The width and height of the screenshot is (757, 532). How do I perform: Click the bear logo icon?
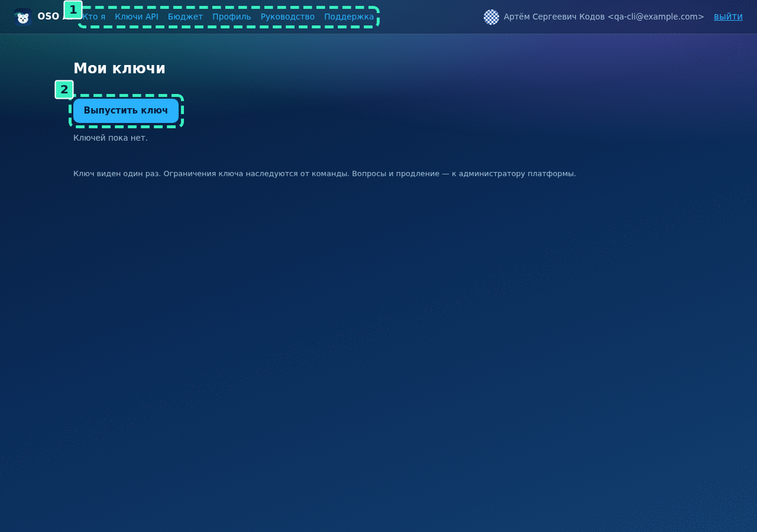tap(22, 17)
